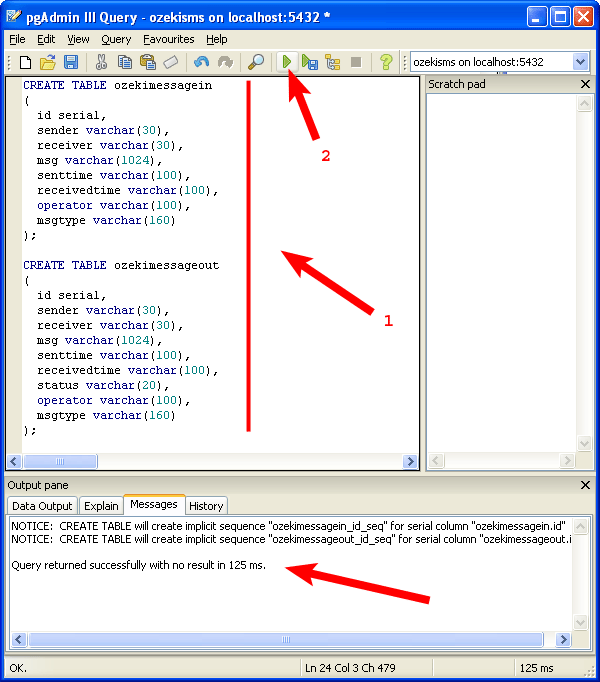The width and height of the screenshot is (600, 682).
Task: Click the ozekimessageout_id_seq NOTICE line
Action: 291,539
